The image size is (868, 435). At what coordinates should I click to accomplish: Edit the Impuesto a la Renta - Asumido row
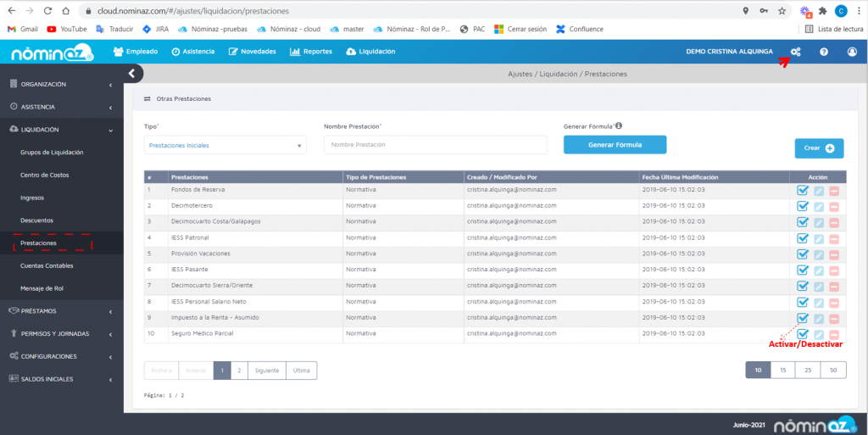(819, 319)
